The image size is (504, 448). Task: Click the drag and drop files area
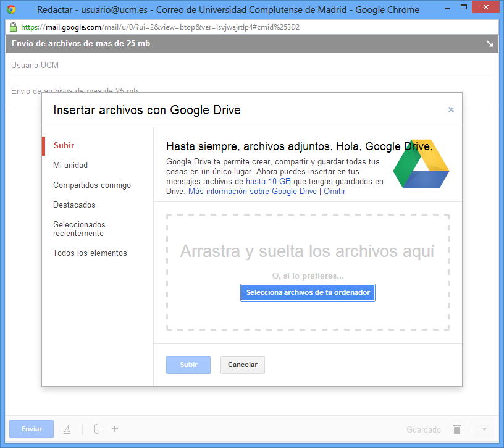click(x=308, y=272)
